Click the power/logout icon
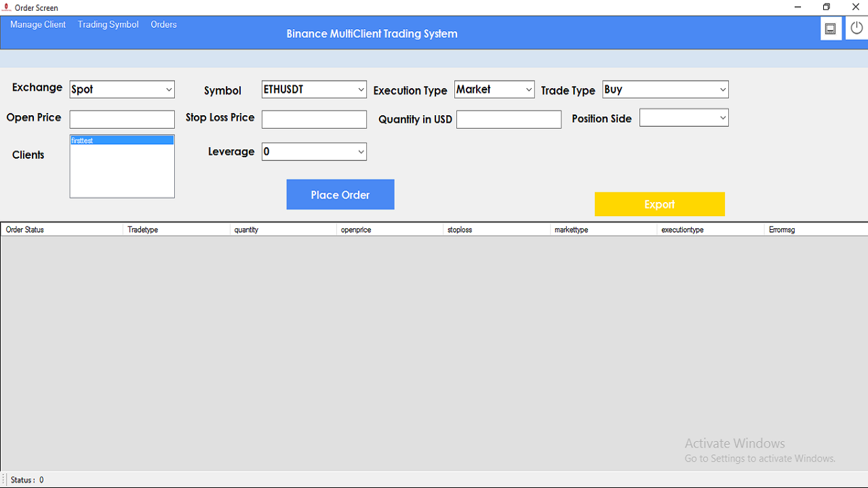Viewport: 868px width, 488px height. (856, 28)
